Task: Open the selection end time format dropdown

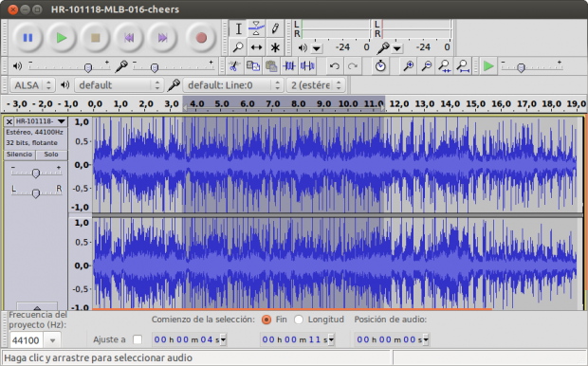Action: 331,340
